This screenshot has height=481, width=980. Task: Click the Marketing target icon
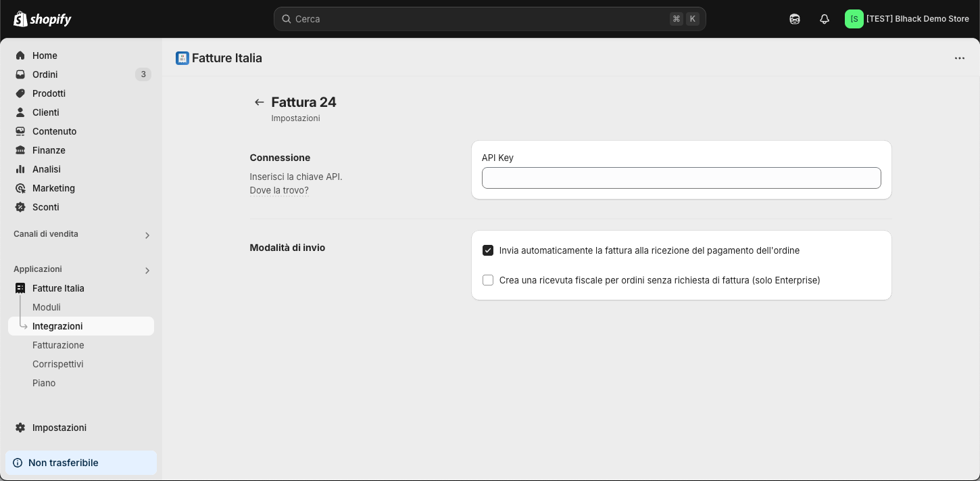tap(20, 188)
